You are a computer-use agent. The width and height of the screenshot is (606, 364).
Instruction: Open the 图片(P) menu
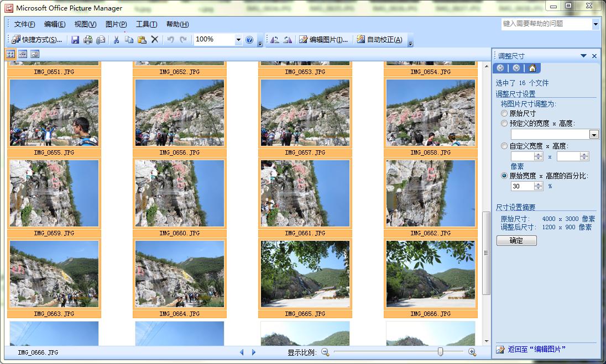[116, 24]
